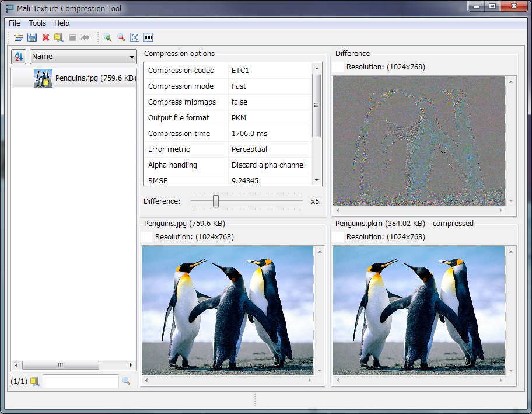Open the Help menu
The height and width of the screenshot is (414, 532).
tap(62, 23)
